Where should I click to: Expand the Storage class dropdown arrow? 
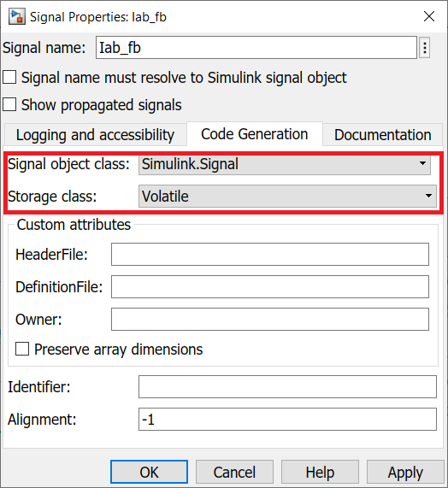tap(428, 196)
